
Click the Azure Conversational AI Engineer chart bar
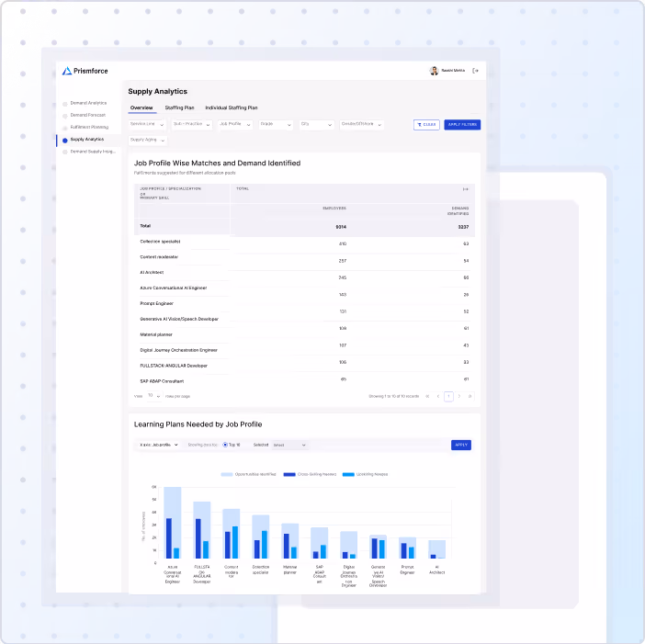(173, 523)
